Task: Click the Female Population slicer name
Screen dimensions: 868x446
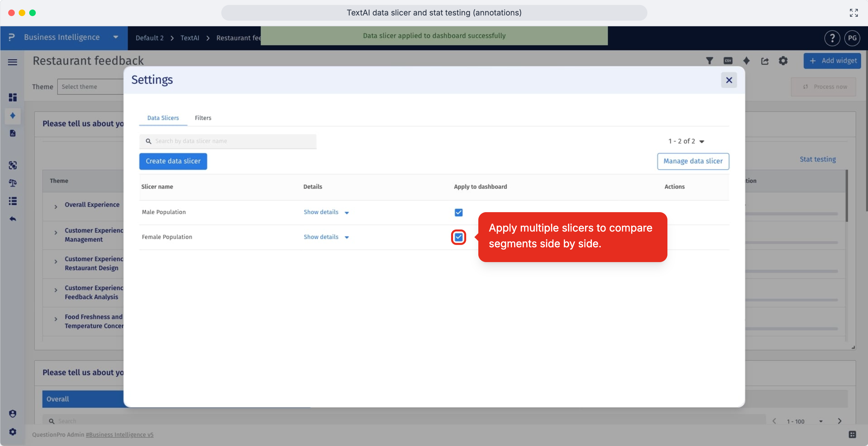Action: tap(167, 237)
